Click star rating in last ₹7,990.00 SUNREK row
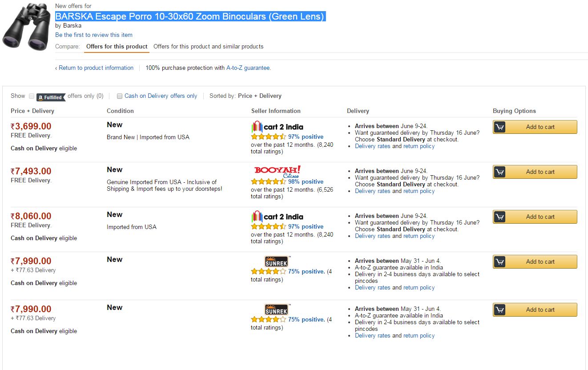Screen dimensions: 588x370 [268, 319]
